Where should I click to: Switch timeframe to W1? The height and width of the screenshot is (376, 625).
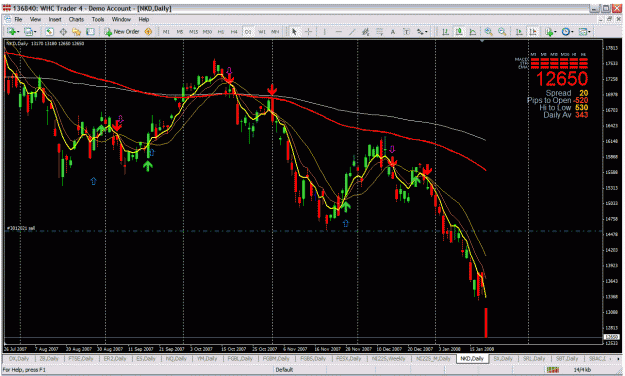262,31
